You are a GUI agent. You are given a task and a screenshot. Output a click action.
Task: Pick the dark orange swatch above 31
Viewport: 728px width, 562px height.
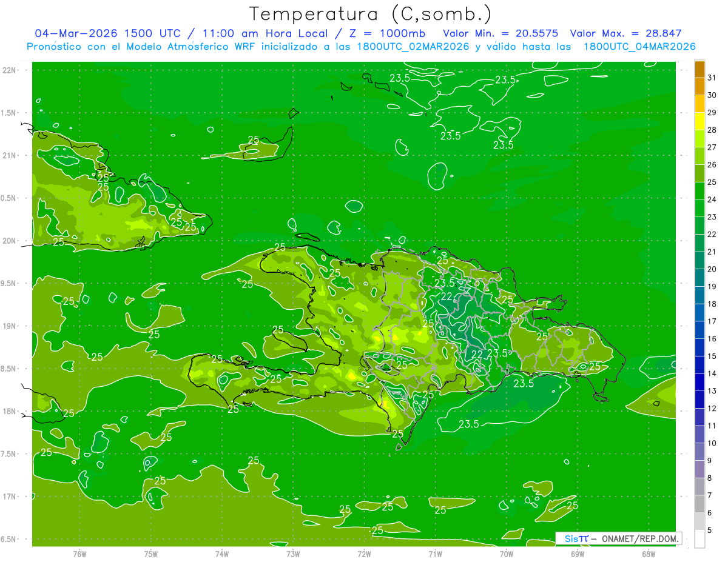699,69
